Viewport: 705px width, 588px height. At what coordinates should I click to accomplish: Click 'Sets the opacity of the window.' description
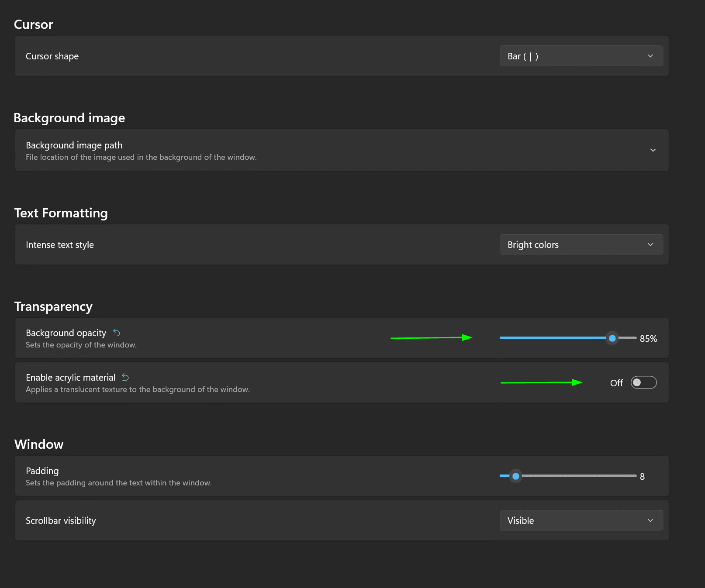click(81, 345)
